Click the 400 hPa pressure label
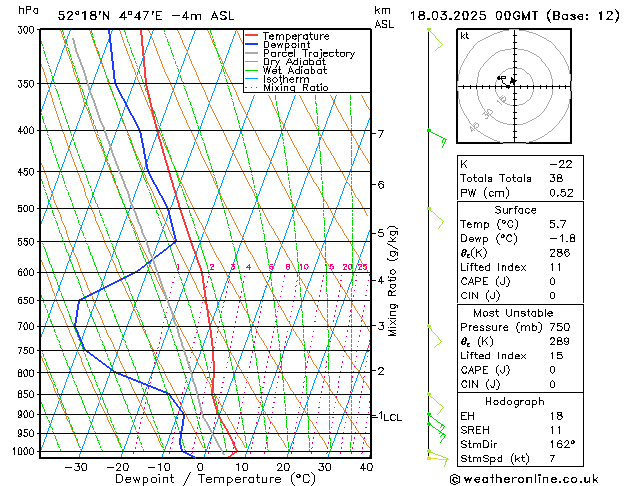This screenshot has width=629, height=486. 28,130
